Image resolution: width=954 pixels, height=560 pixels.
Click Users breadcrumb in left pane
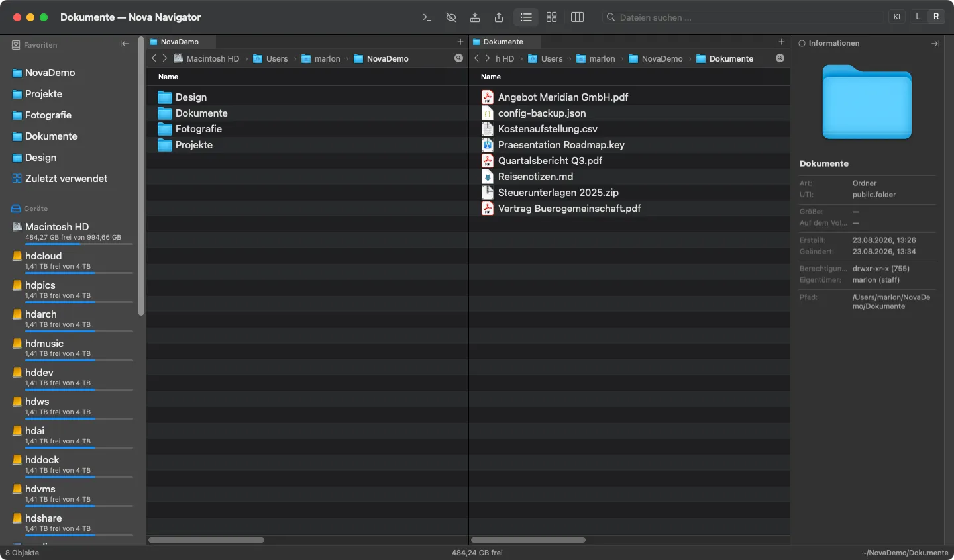270,58
